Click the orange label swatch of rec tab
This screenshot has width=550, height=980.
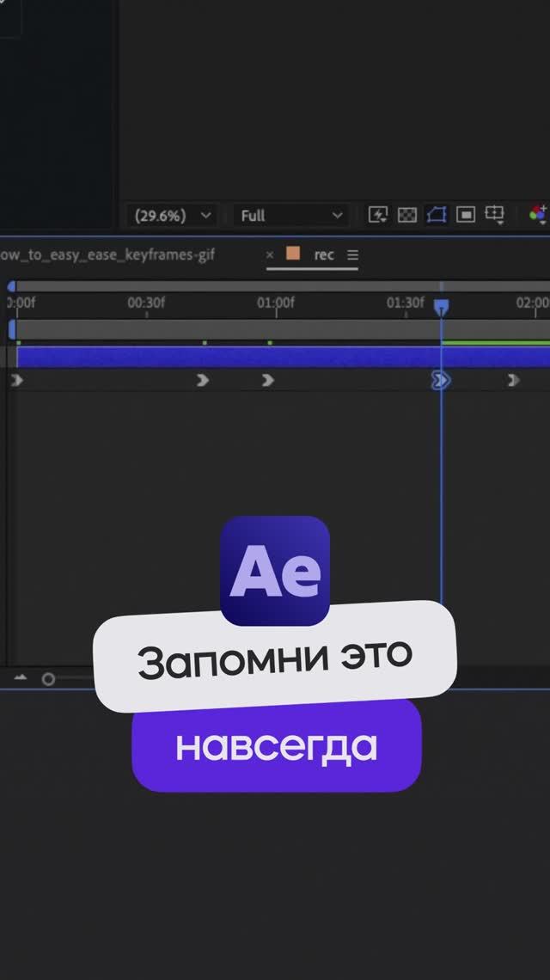coord(292,254)
